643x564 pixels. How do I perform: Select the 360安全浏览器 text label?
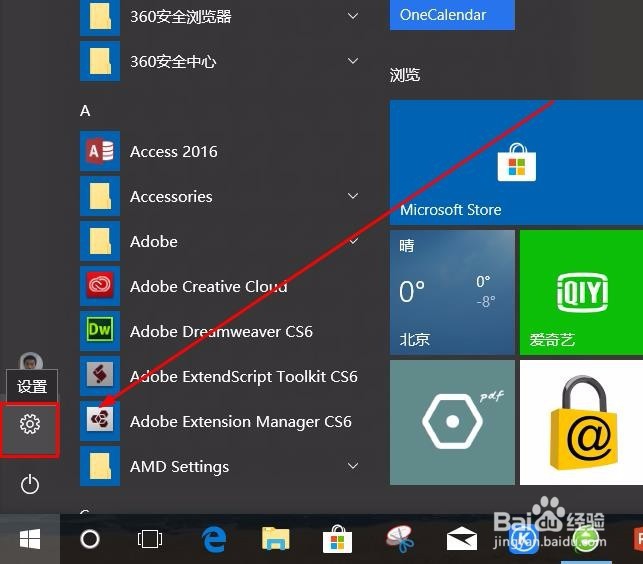[181, 17]
